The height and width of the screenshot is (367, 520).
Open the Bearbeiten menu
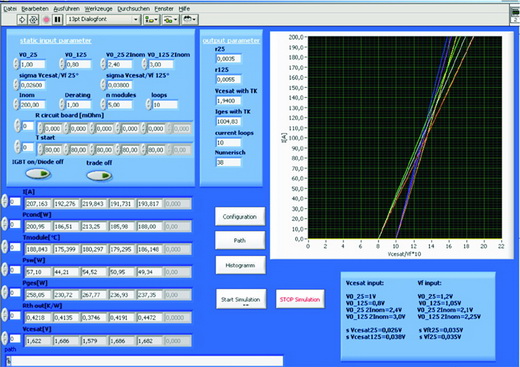click(x=35, y=9)
